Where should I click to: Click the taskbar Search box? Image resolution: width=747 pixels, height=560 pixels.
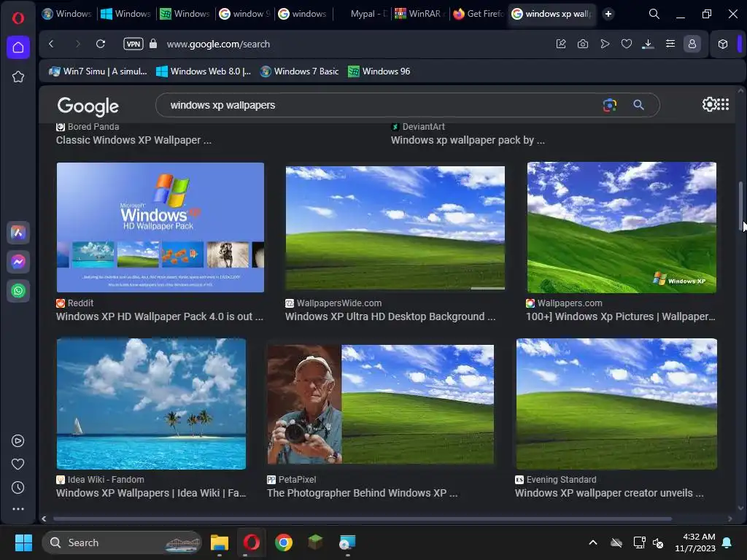[x=122, y=542]
